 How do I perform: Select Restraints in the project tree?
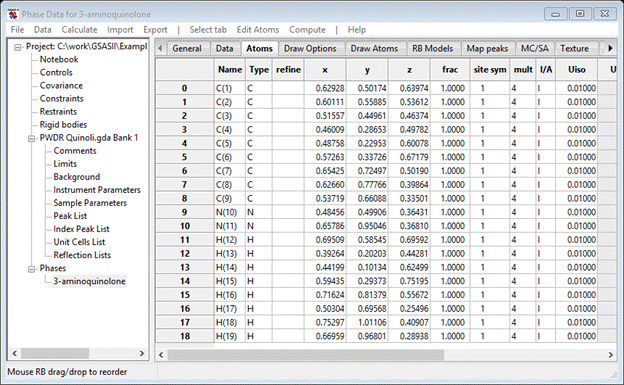pyautogui.click(x=58, y=112)
